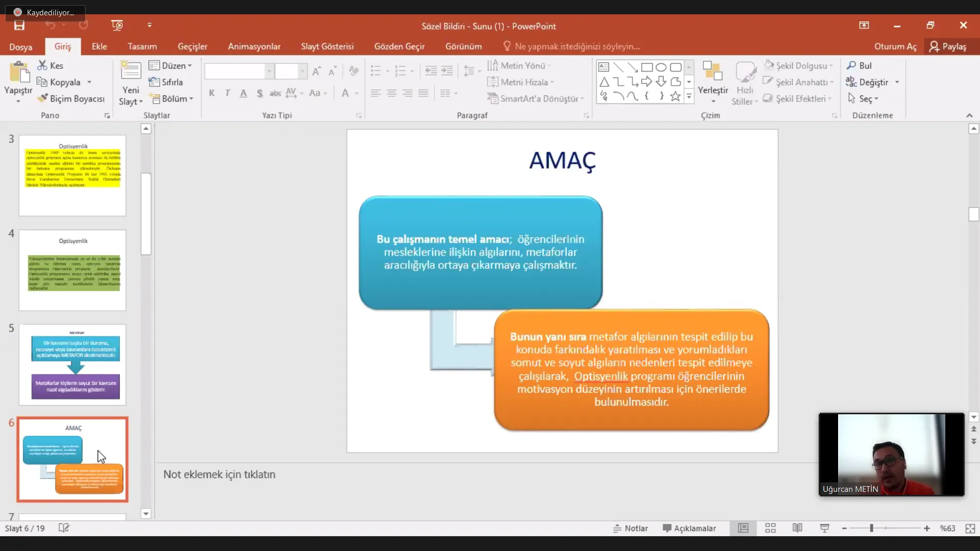Open Açıklamalar comments pane
Image resolution: width=980 pixels, height=551 pixels.
point(689,528)
